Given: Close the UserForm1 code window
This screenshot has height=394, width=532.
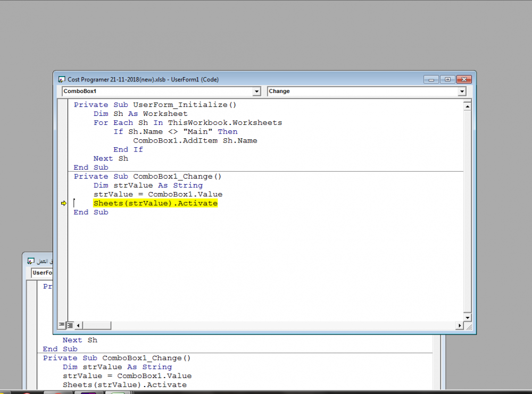Looking at the screenshot, I should pos(464,79).
